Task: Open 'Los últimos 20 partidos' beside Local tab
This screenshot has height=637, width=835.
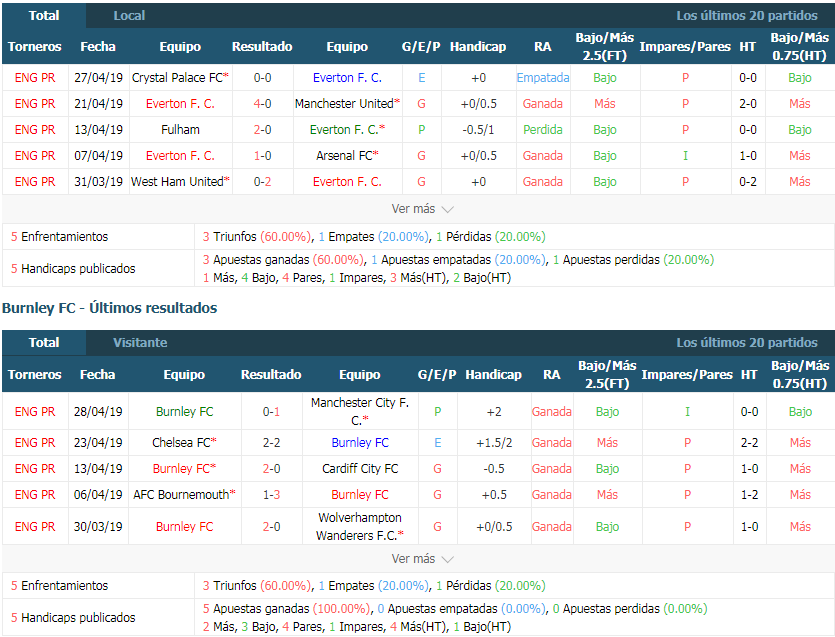Action: 747,15
